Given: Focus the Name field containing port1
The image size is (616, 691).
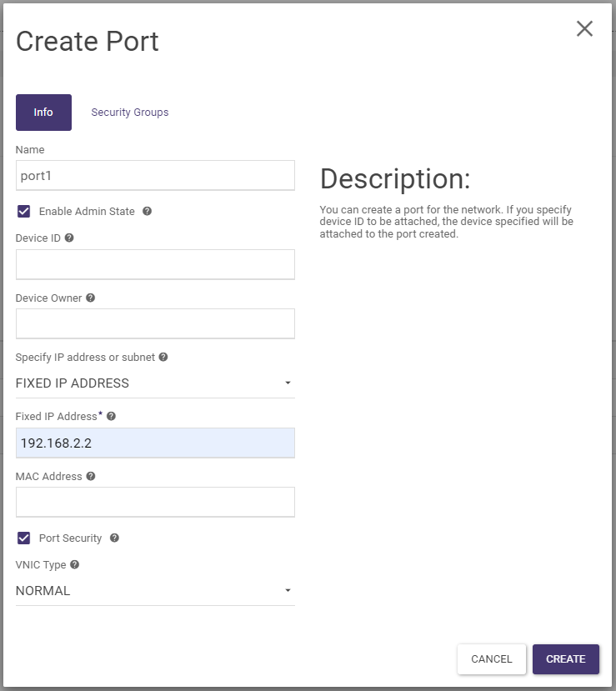Looking at the screenshot, I should pyautogui.click(x=155, y=176).
